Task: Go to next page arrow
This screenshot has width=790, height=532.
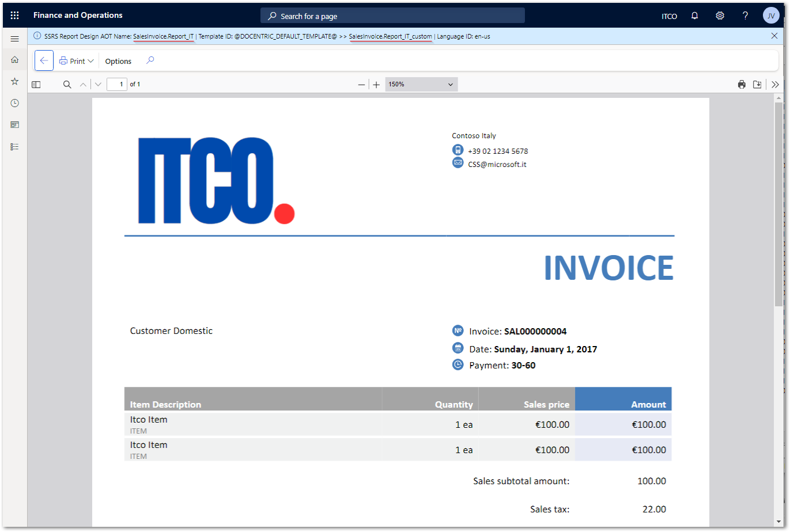Action: coord(98,85)
